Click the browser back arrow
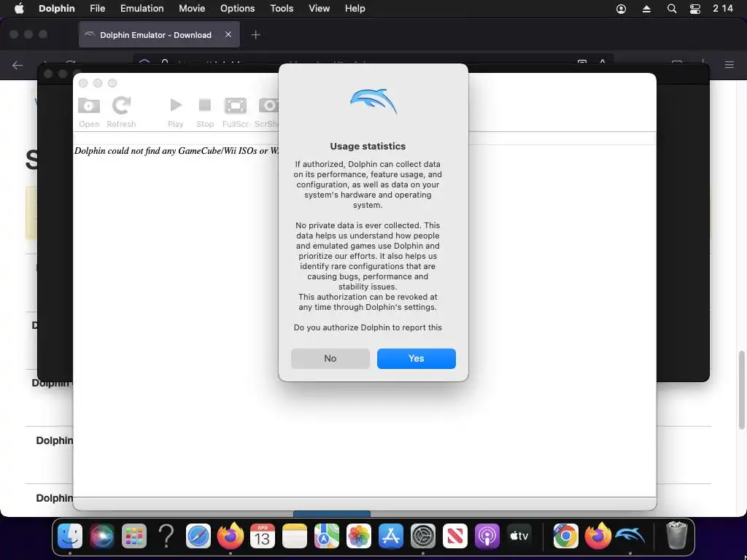The height and width of the screenshot is (560, 747). tap(18, 65)
